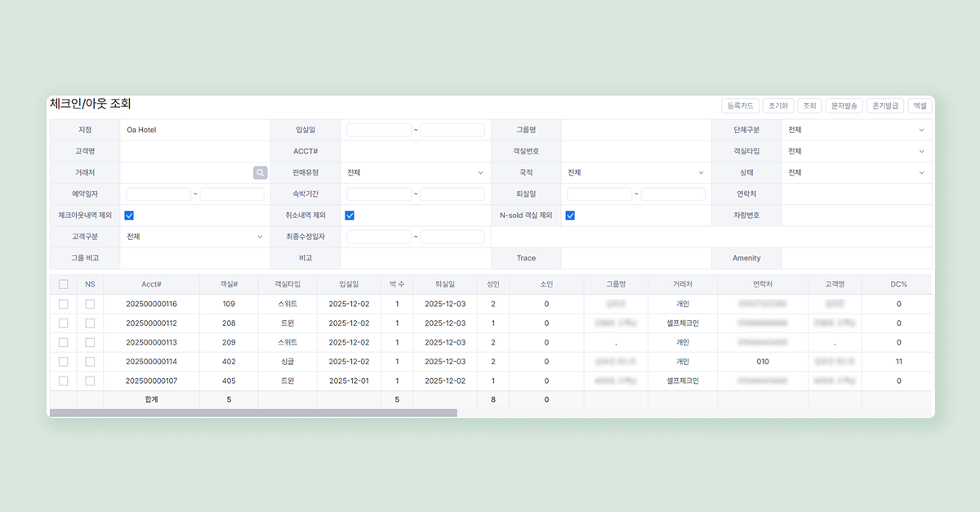Tick the first checkbox in row 202500000112
Viewport: 980px width, 512px height.
[x=63, y=323]
